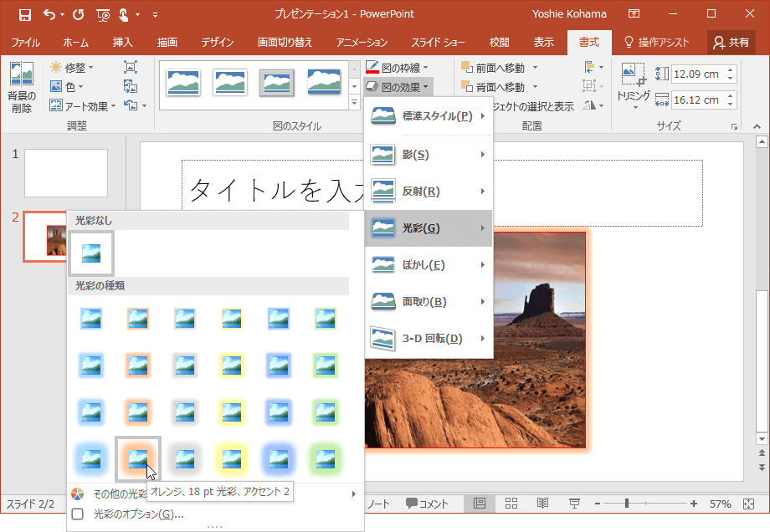The height and width of the screenshot is (532, 770).
Task: Open the Remove Background (背景の削除) tool
Action: pyautogui.click(x=21, y=87)
